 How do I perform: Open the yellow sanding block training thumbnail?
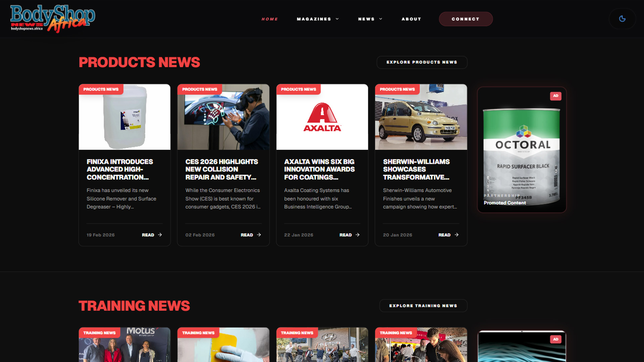tap(223, 345)
